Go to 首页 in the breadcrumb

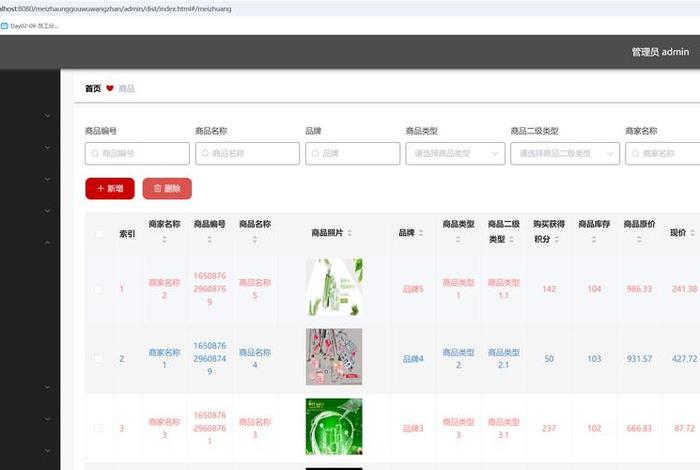coord(93,88)
